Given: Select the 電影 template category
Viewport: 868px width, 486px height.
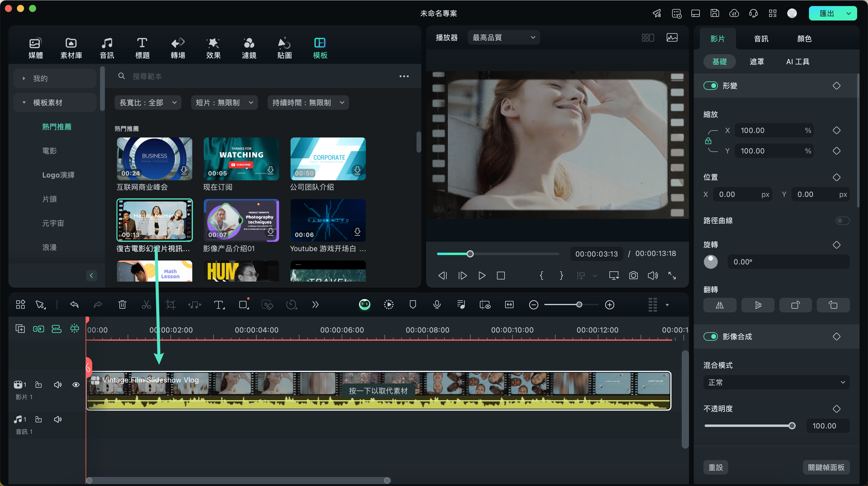Looking at the screenshot, I should click(49, 151).
